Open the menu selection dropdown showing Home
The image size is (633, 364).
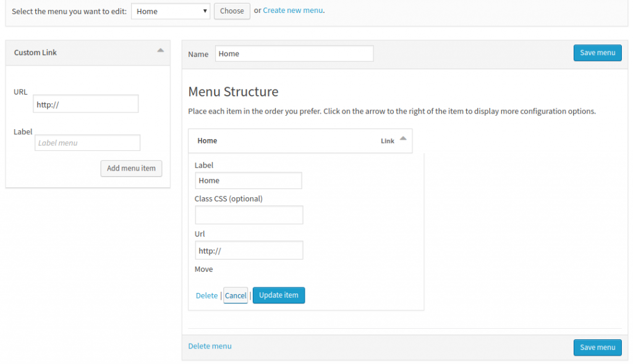171,11
